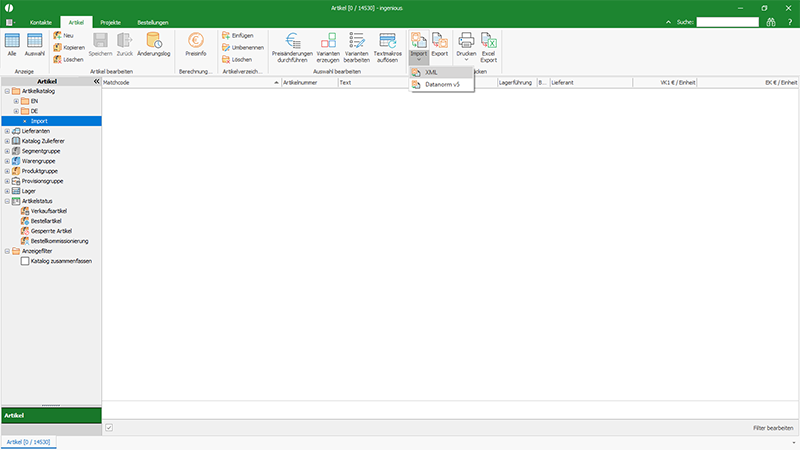The height and width of the screenshot is (450, 800).
Task: Click Einfügen in Artikelverzeichnis group
Action: click(x=238, y=36)
